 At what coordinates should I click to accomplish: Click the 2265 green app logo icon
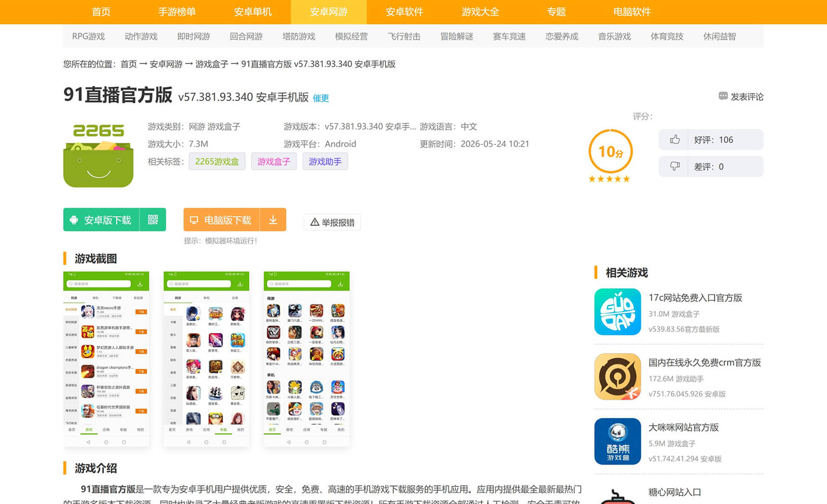98,155
